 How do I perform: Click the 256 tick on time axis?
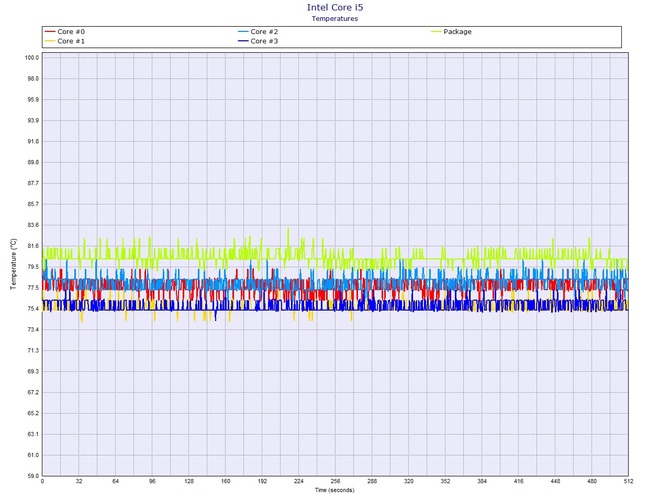pos(335,481)
